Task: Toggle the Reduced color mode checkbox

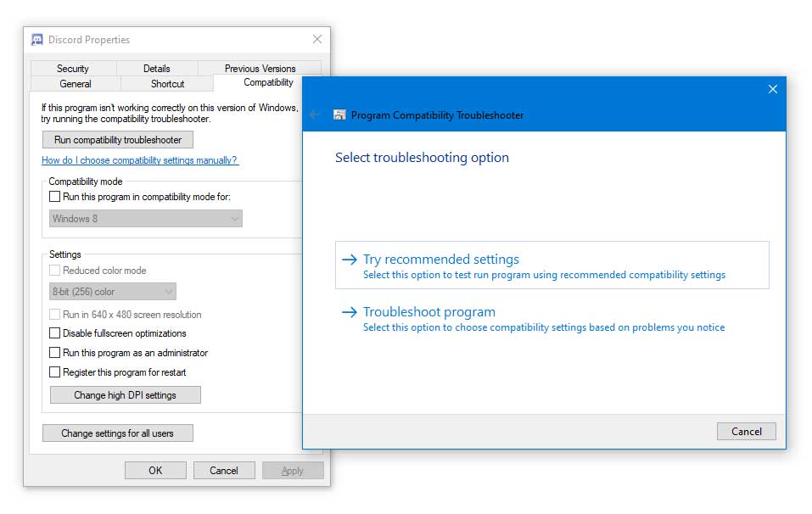Action: point(54,271)
